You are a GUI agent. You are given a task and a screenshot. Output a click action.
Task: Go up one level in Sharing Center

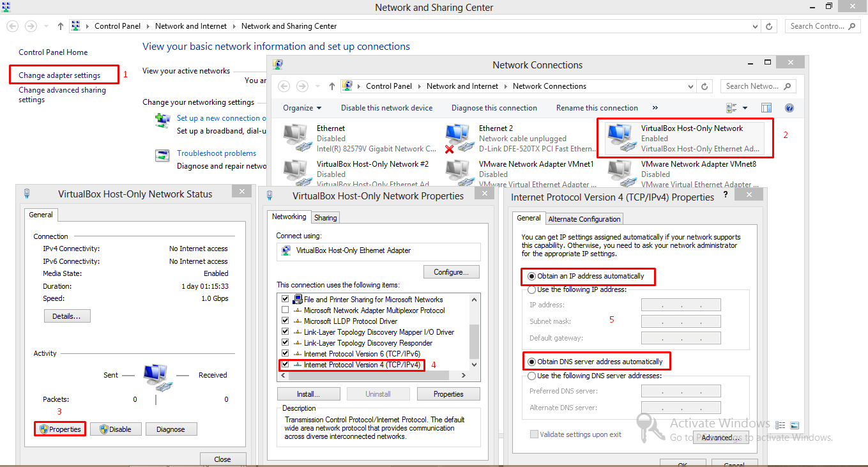click(x=61, y=26)
